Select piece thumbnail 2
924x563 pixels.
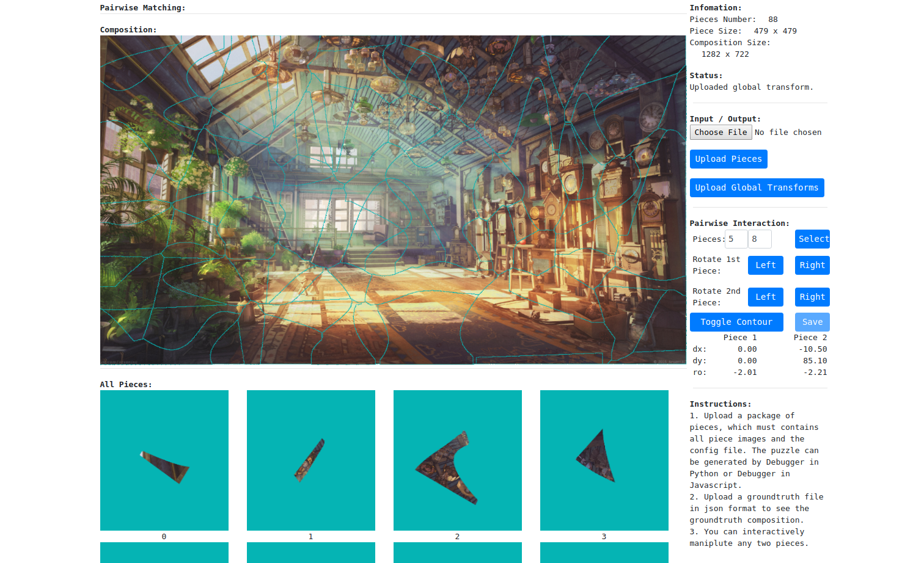(458, 460)
